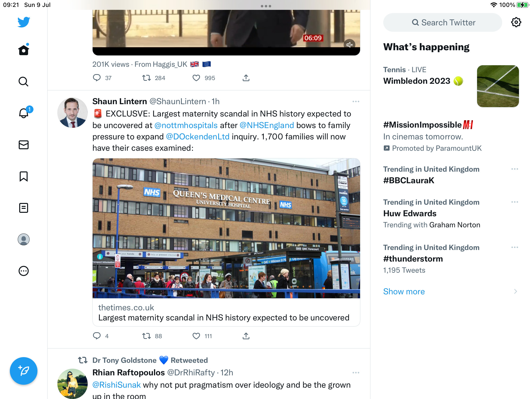Screen dimensions: 532x399
Task: Open the profile avatar icon
Action: point(24,239)
